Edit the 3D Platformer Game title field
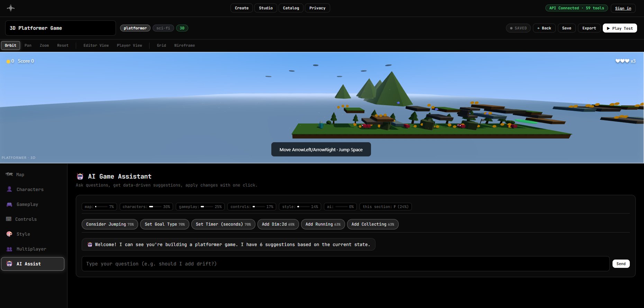644x308 pixels. (x=61, y=28)
